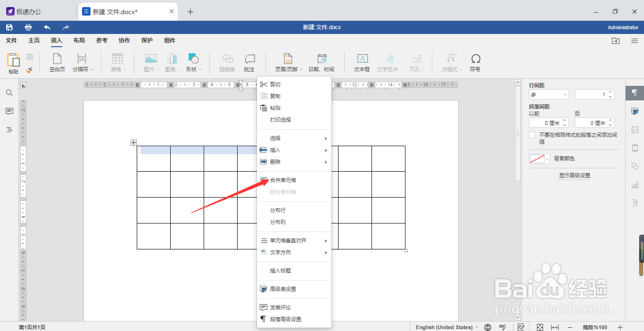This screenshot has height=331, width=644.
Task: Check 不要在相同样式的段落之间添加间隔
Action: click(532, 134)
